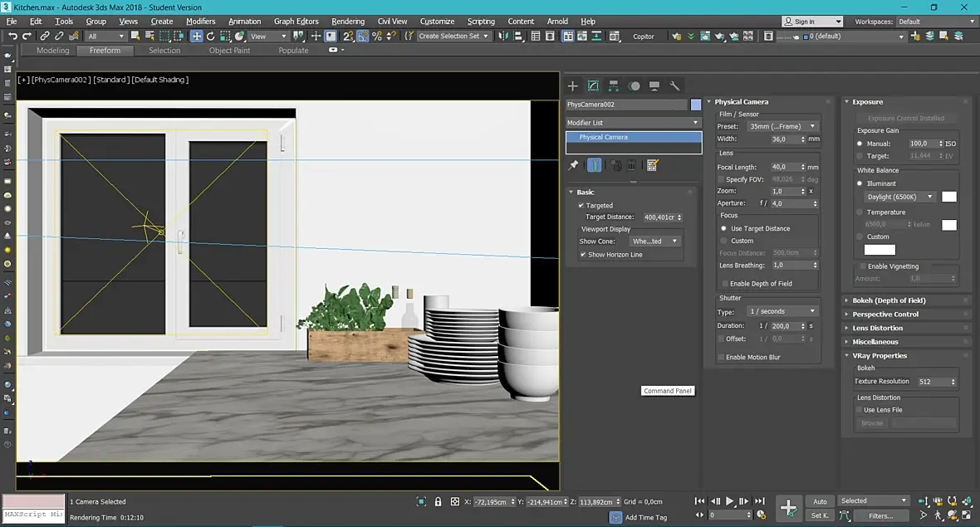Disable the Show Horizon Line checkbox
This screenshot has width=980, height=527.
583,255
